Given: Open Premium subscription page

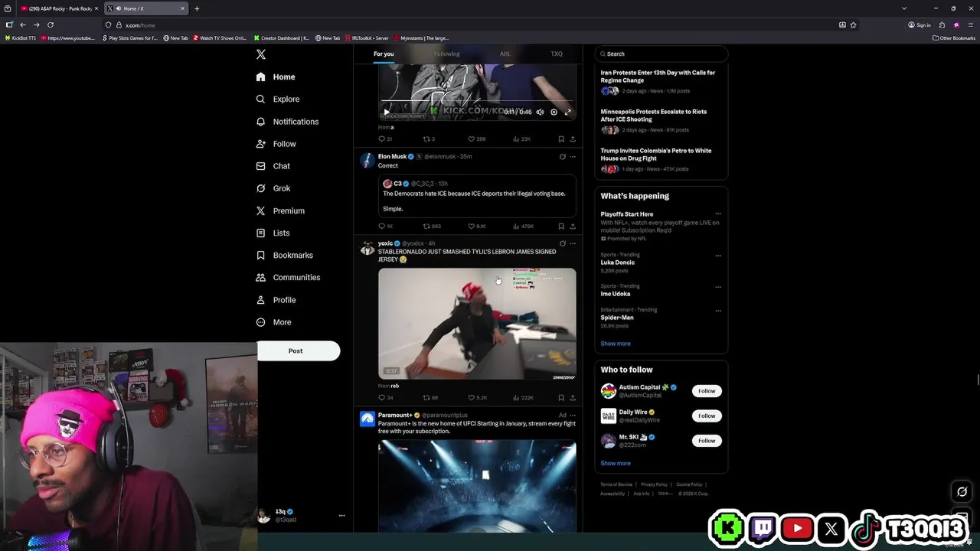Looking at the screenshot, I should pyautogui.click(x=280, y=210).
